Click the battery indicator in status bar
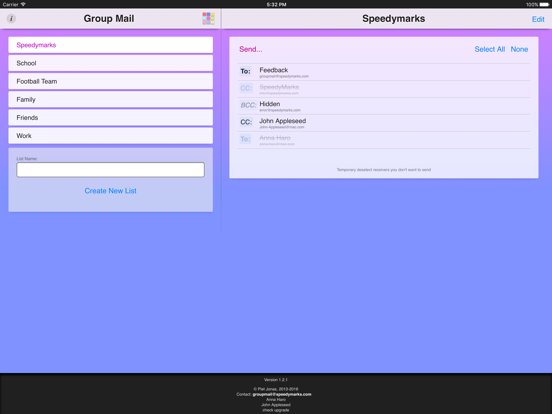 544,5
